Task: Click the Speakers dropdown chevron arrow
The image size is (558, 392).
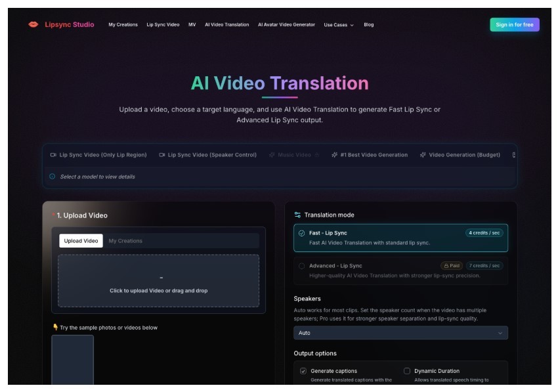Action: coord(500,334)
